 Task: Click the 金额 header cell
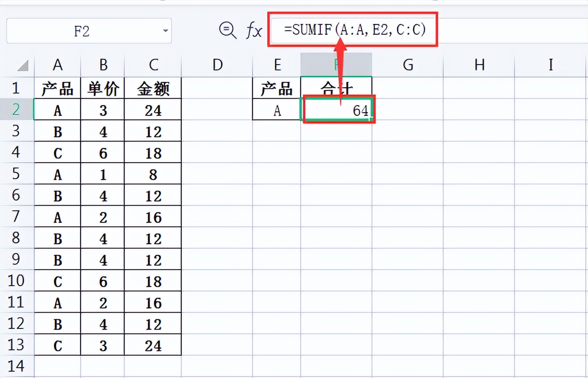153,89
